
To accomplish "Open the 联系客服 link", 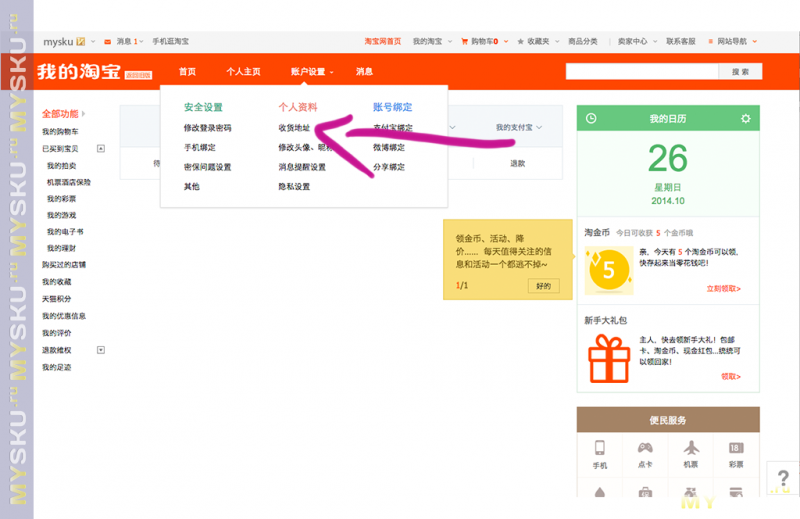I will click(681, 41).
